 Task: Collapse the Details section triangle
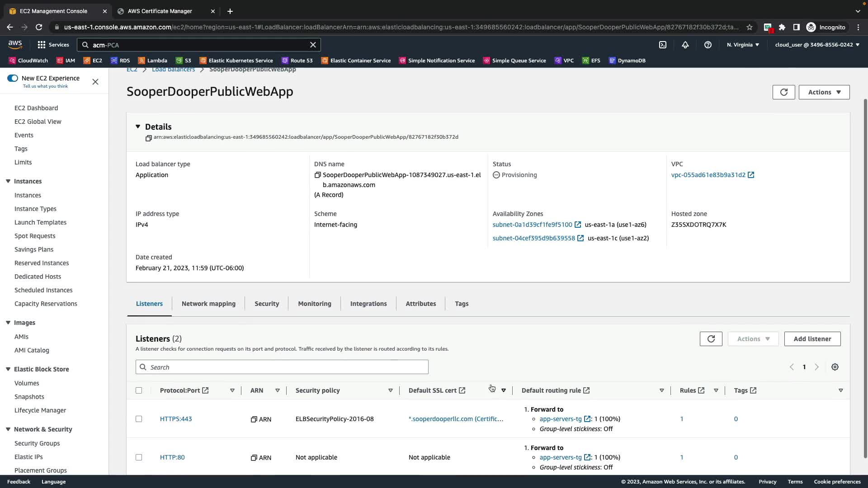[x=138, y=127]
